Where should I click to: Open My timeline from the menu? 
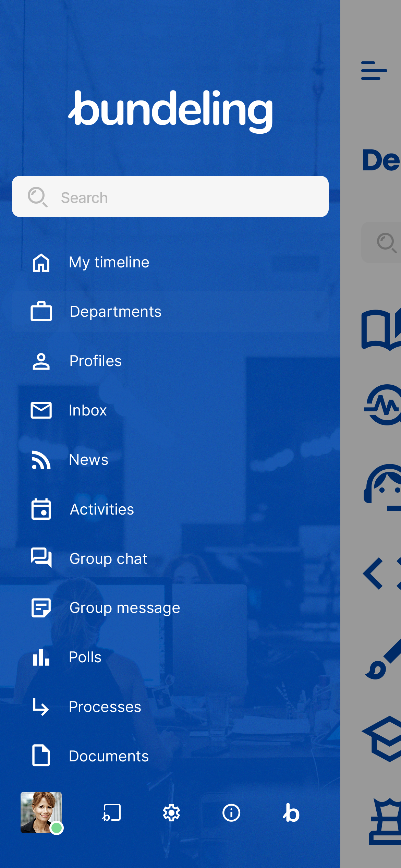click(x=170, y=262)
